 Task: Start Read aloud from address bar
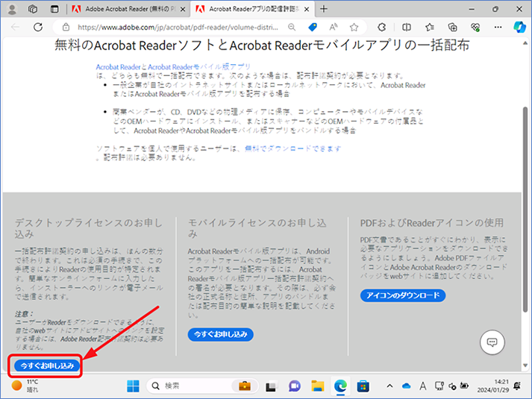334,27
